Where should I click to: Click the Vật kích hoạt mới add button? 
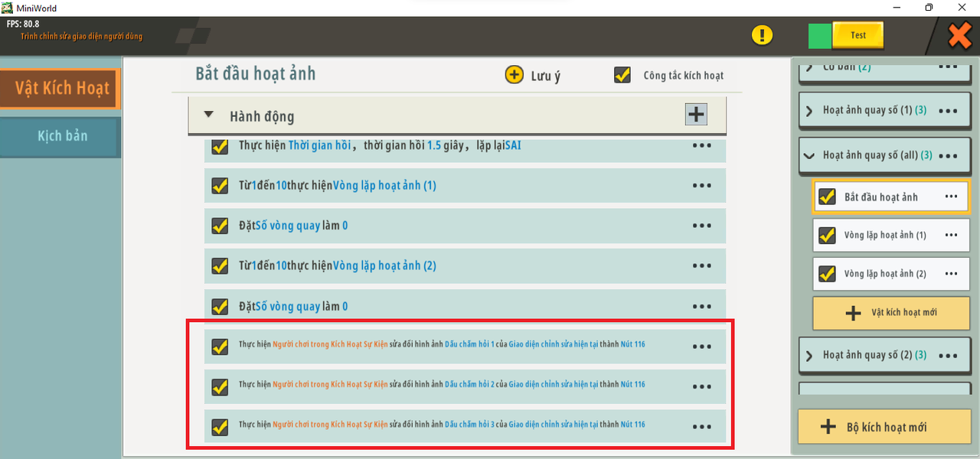[890, 312]
